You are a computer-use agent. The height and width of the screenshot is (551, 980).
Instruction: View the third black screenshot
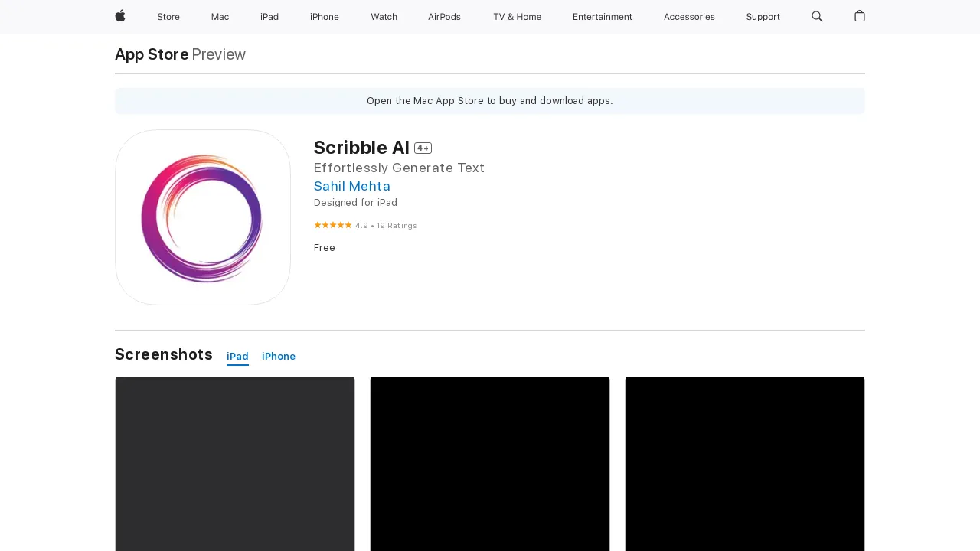(745, 464)
